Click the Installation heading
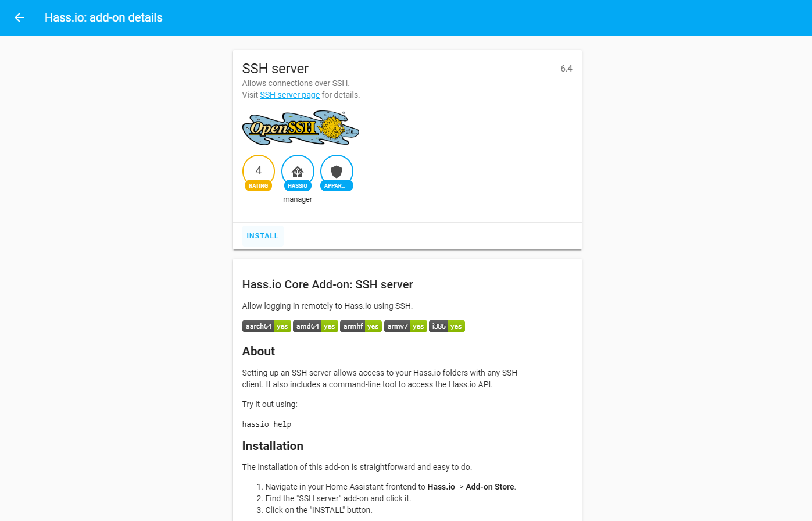This screenshot has height=521, width=812. [273, 446]
